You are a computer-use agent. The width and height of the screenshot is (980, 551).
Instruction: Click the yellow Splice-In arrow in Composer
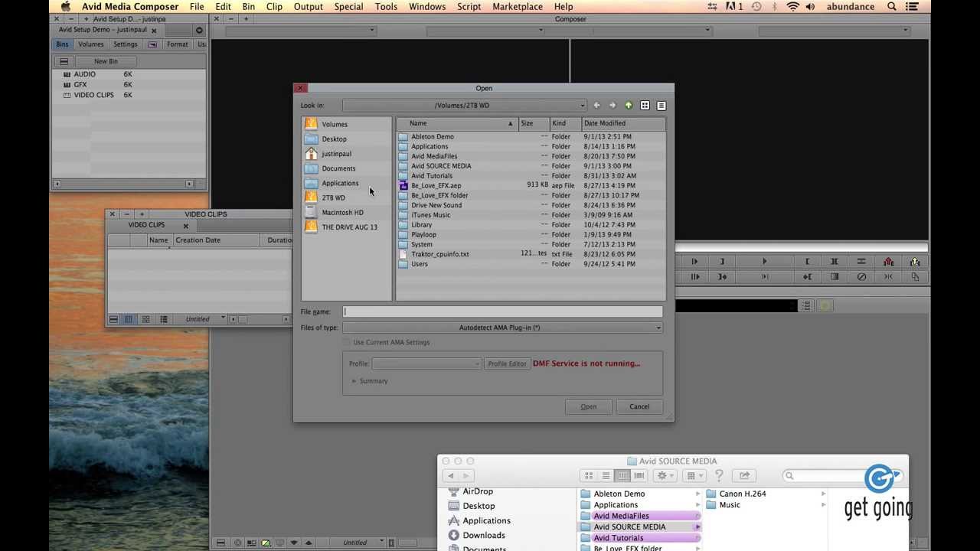pyautogui.click(x=915, y=262)
